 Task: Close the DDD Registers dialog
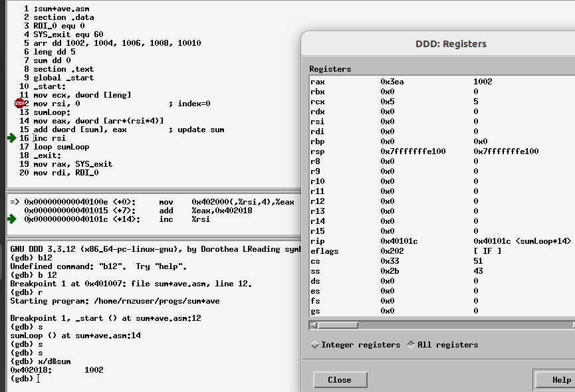tap(340, 380)
